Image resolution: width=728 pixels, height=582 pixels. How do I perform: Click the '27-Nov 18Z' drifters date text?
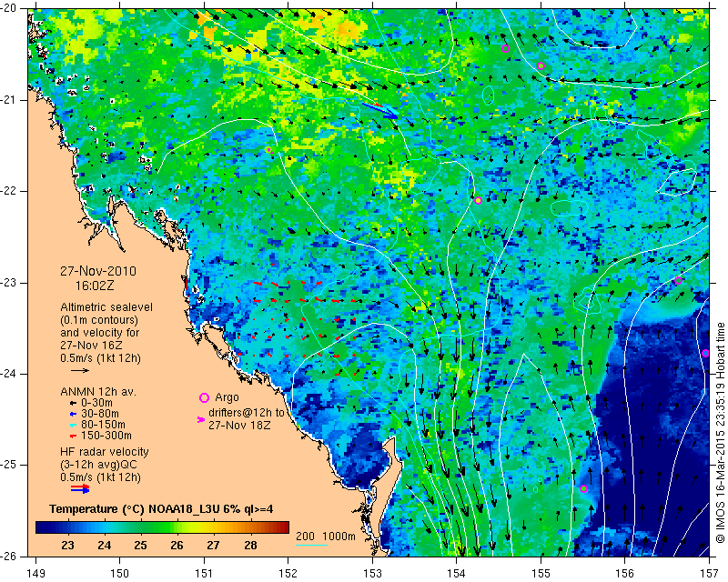239,425
